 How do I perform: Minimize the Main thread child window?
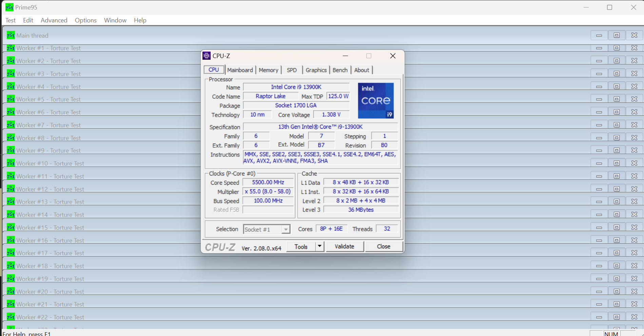click(x=599, y=35)
